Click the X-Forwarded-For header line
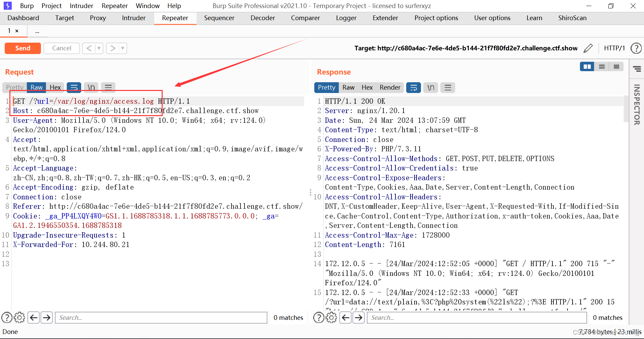 71,245
